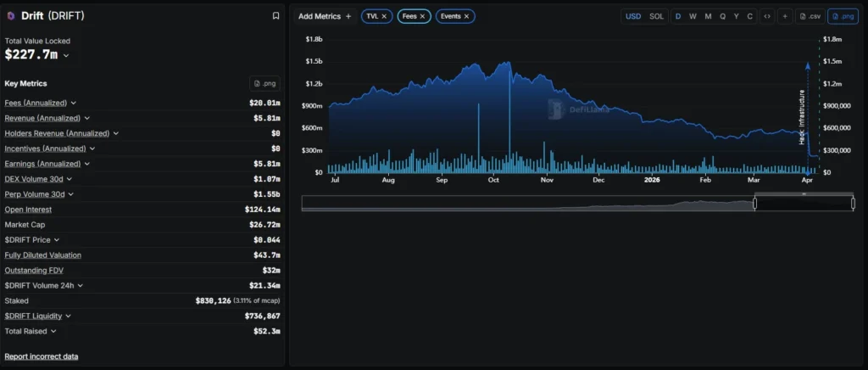Expand Perp Volume 30d row
The height and width of the screenshot is (370, 868).
click(x=71, y=194)
